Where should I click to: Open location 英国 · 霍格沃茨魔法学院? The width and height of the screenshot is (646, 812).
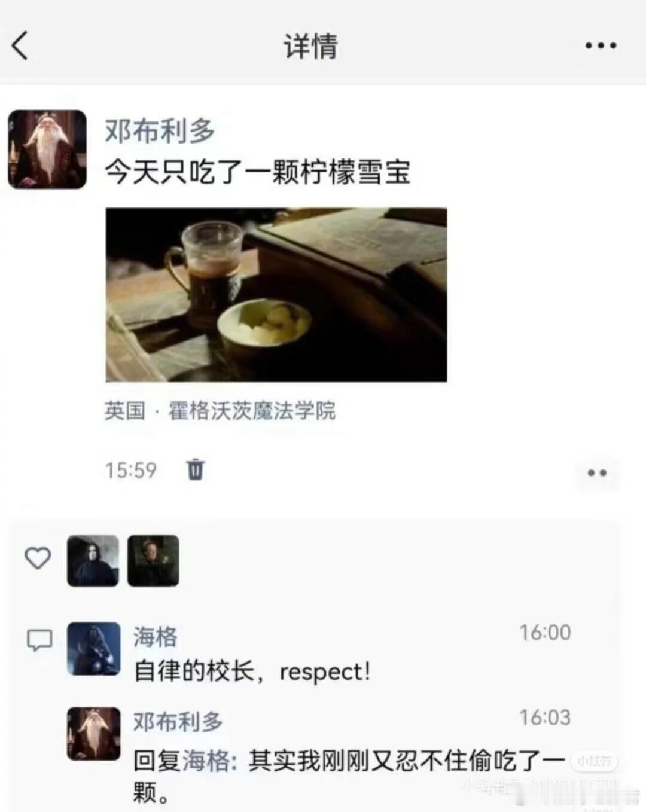point(220,411)
